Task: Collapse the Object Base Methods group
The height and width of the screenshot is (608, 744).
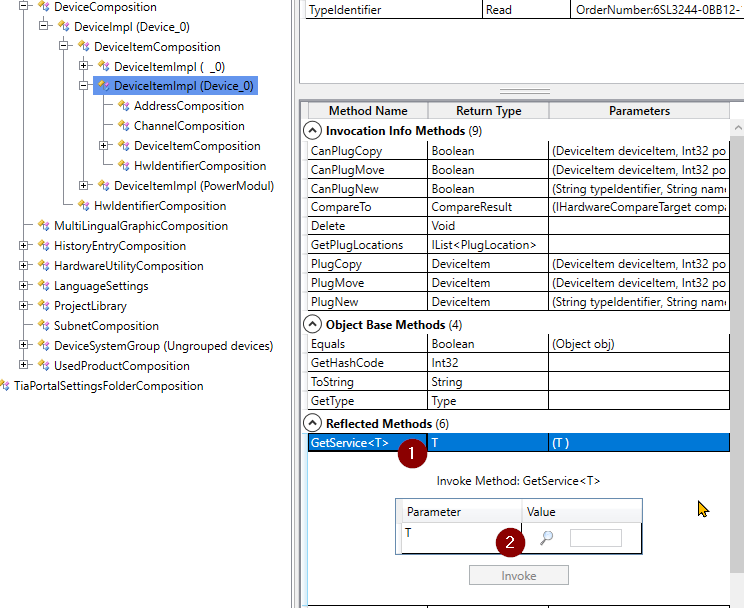Action: (x=312, y=324)
